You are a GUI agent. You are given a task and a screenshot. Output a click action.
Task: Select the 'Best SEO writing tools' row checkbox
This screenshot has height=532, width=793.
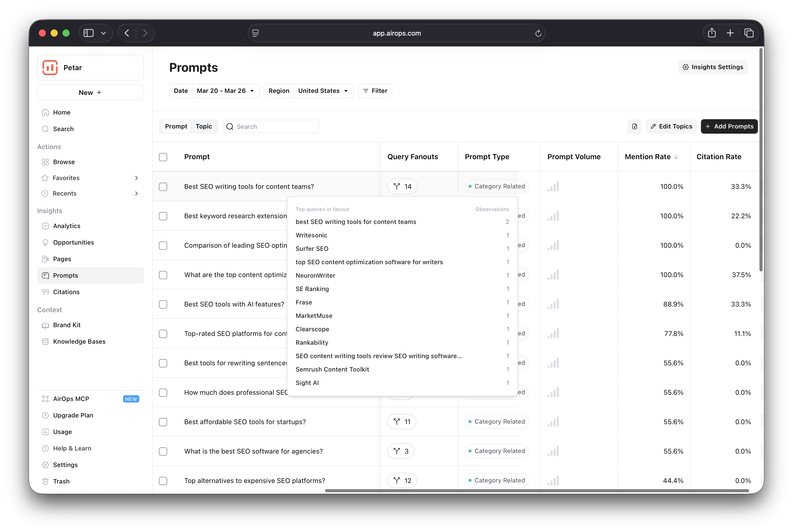pyautogui.click(x=163, y=187)
